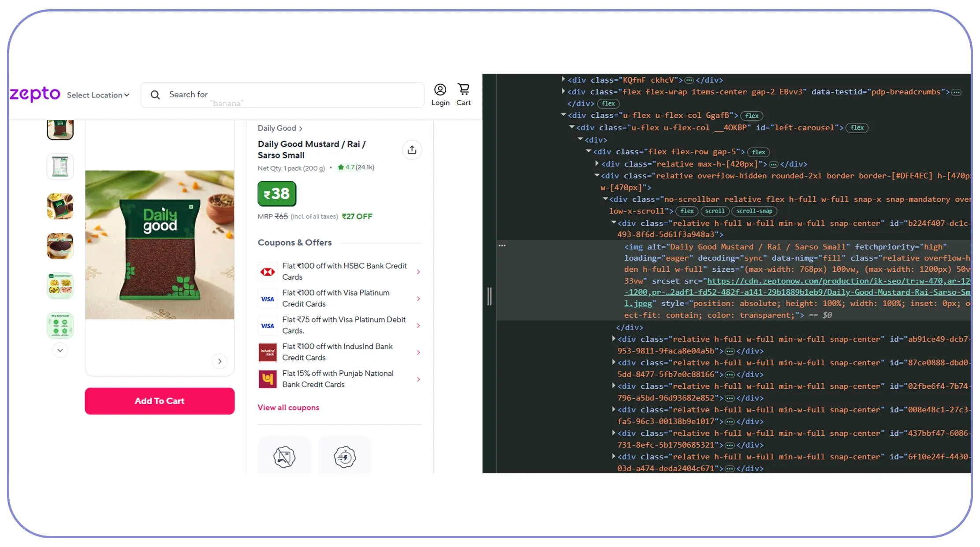Select the mustard seeds bowl thumbnail
Image resolution: width=980 pixels, height=547 pixels.
point(60,246)
